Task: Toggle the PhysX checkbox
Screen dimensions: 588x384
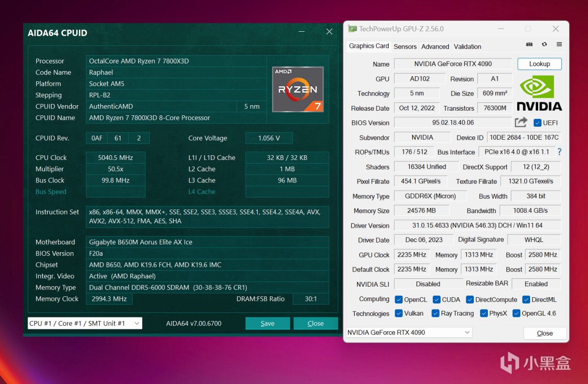Action: coord(484,313)
